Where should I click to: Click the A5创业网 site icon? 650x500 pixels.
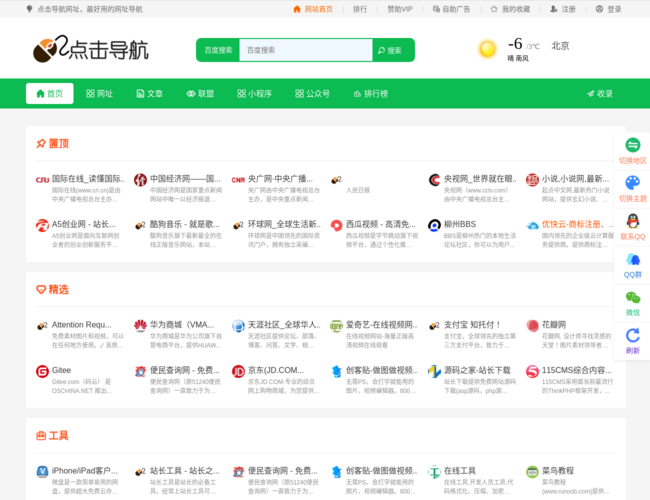click(42, 225)
